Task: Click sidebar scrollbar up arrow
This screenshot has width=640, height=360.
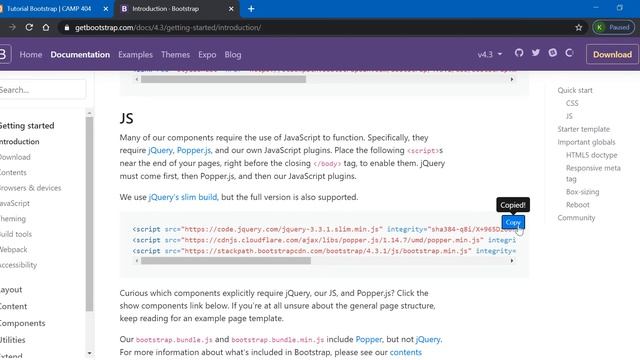Action: click(89, 113)
